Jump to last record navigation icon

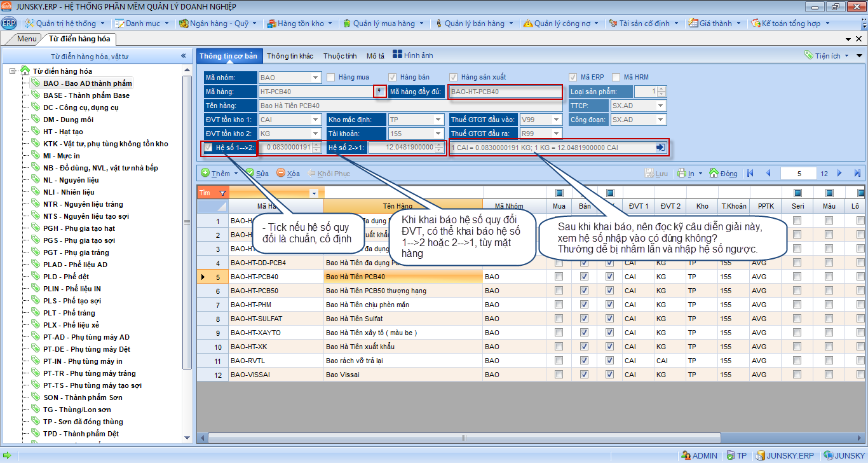click(857, 173)
